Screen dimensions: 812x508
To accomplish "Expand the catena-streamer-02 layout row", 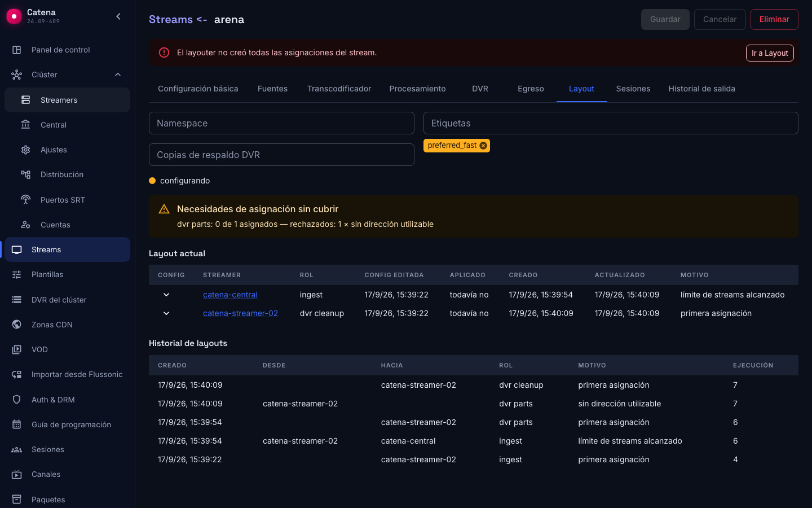I will click(166, 313).
